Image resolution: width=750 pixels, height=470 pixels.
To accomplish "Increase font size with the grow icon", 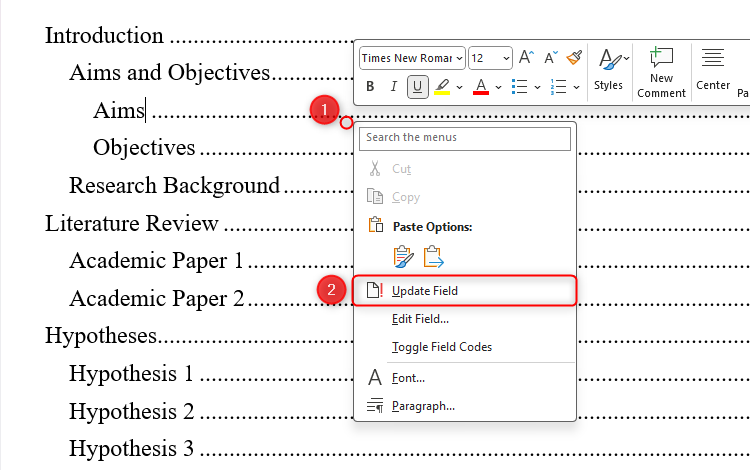I will (526, 58).
